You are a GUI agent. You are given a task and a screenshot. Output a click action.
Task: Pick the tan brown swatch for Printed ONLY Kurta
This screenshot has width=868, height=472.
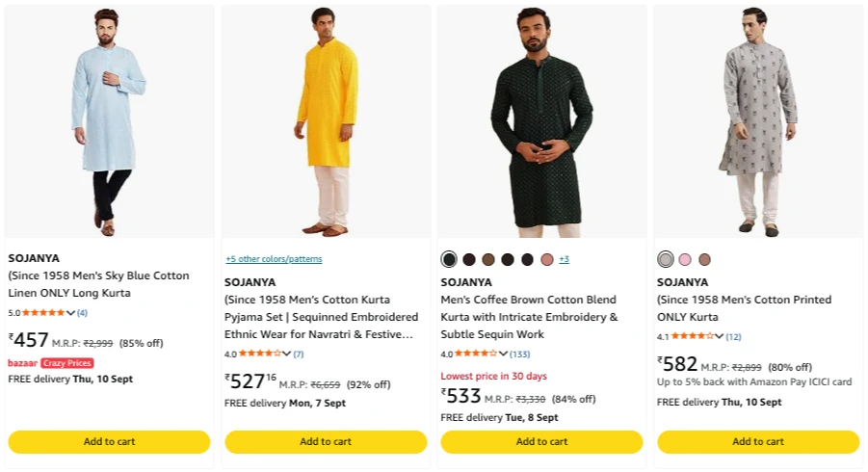pyautogui.click(x=704, y=259)
